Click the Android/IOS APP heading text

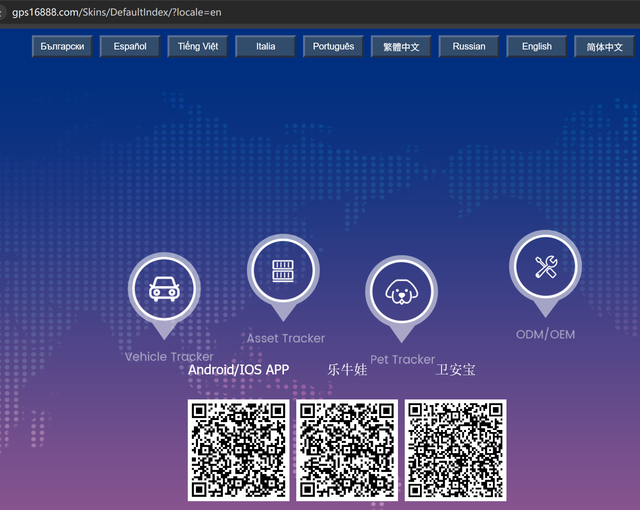pyautogui.click(x=238, y=370)
